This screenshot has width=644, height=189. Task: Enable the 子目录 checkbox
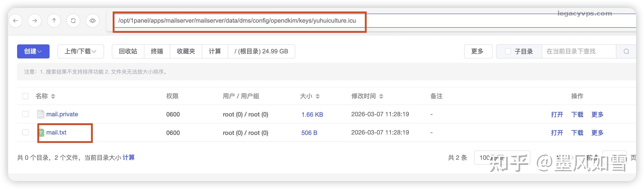coord(508,52)
